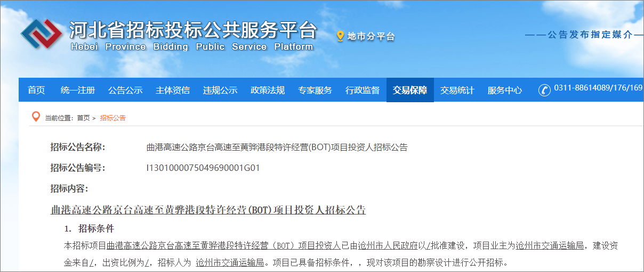Click the 河北省招标投标公共服务平台 site title
644x272 pixels.
click(193, 30)
